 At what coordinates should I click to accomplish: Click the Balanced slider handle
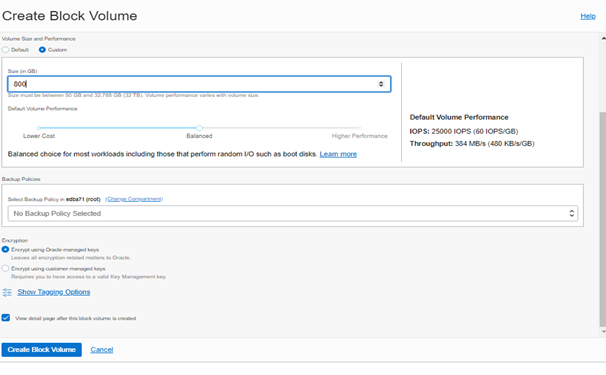[199, 128]
